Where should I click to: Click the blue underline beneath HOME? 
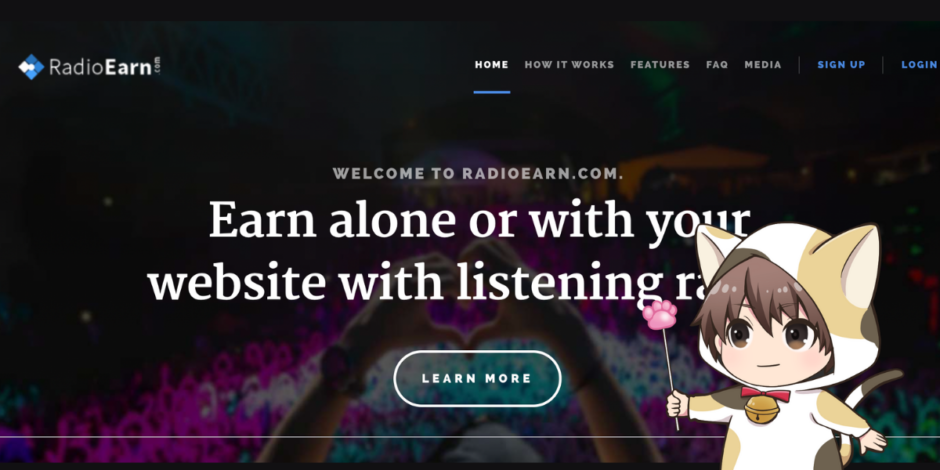pos(492,92)
